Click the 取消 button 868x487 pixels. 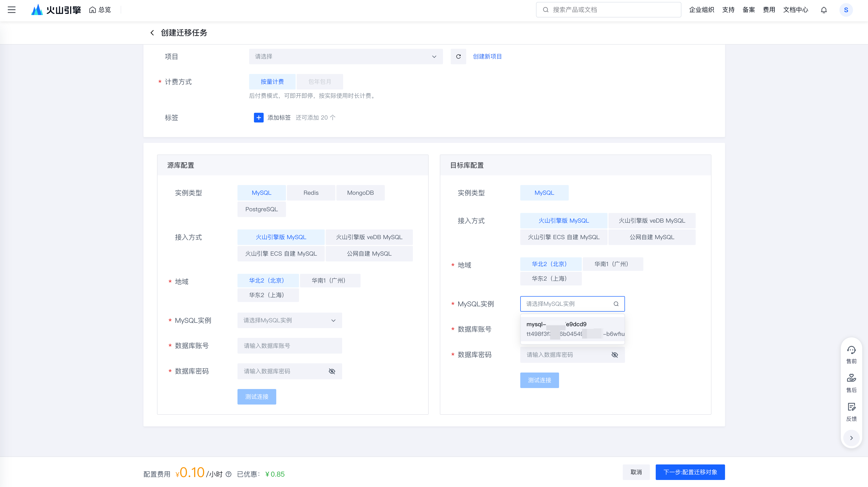636,472
